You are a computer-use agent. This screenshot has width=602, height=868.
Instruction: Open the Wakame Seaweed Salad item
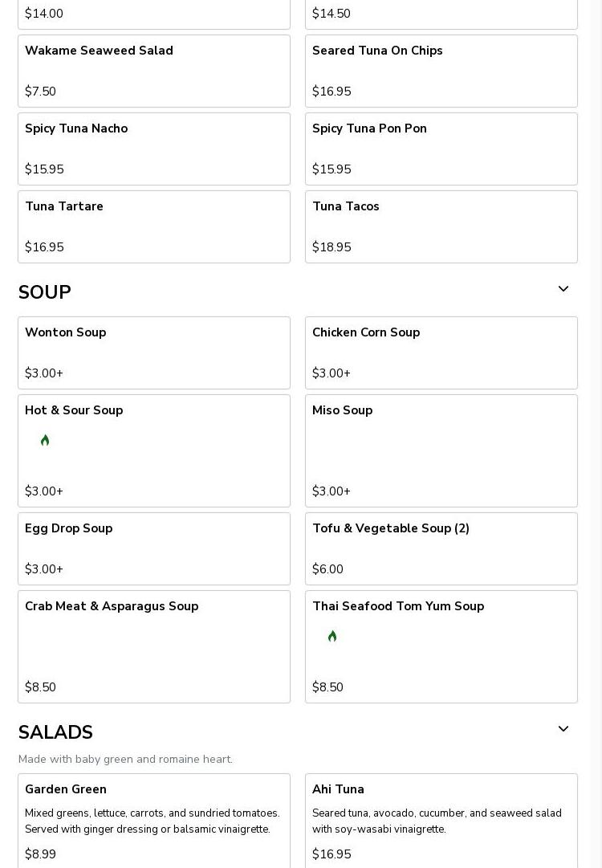[154, 71]
